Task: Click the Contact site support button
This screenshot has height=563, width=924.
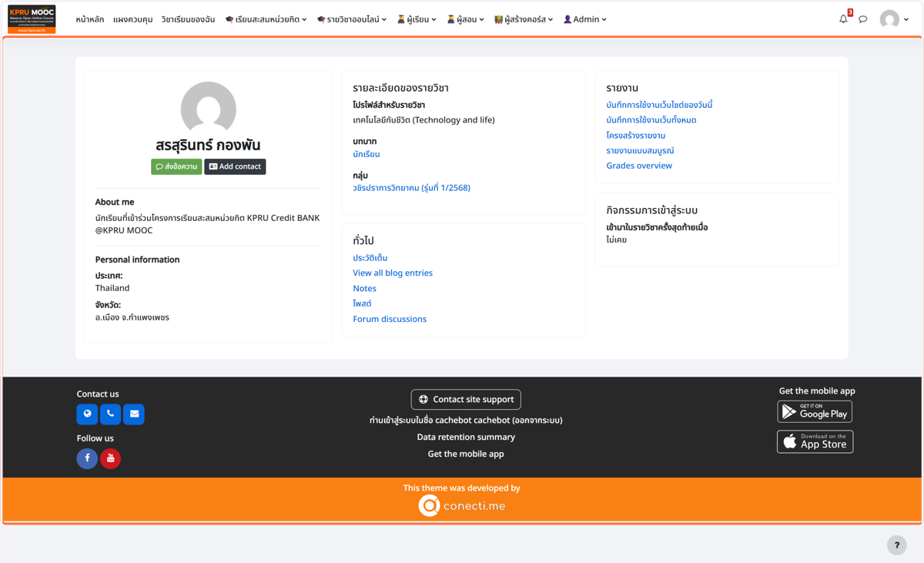Action: tap(466, 399)
